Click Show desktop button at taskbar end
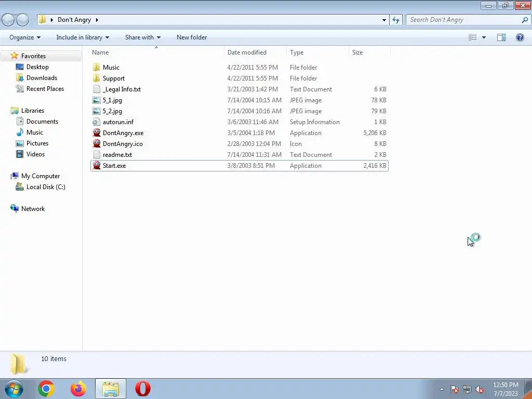 528,389
